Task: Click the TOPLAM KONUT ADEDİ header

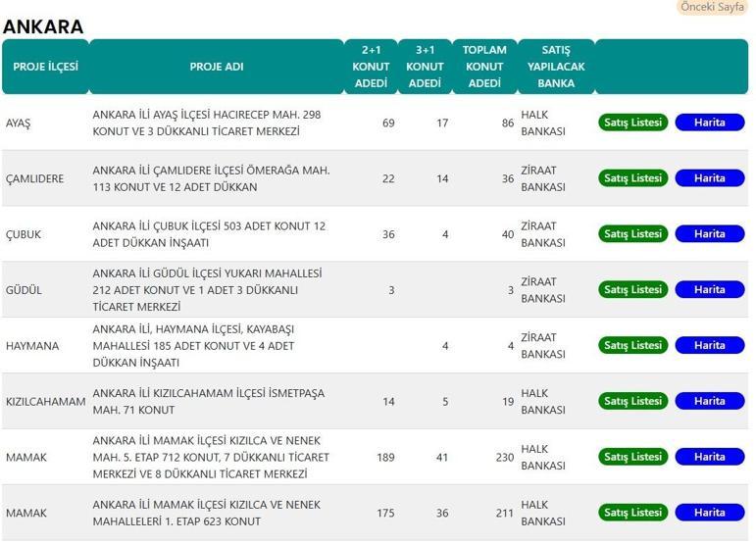Action: 484,67
